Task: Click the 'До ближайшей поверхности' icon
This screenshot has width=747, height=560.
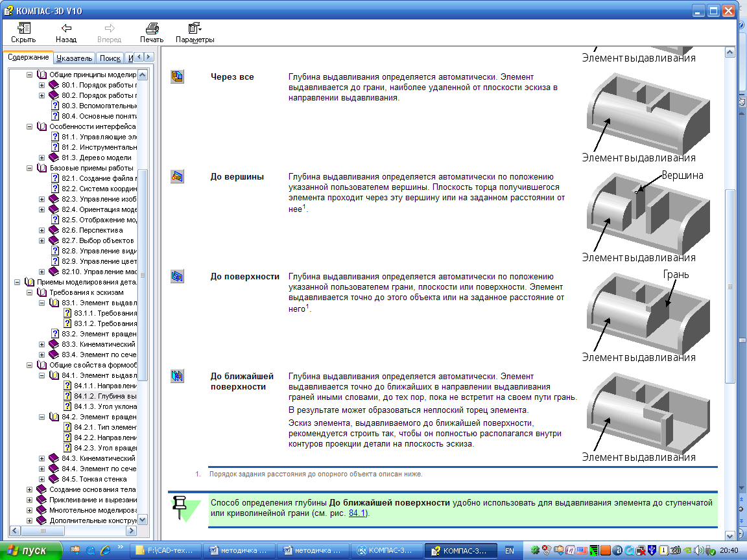Action: pyautogui.click(x=177, y=376)
